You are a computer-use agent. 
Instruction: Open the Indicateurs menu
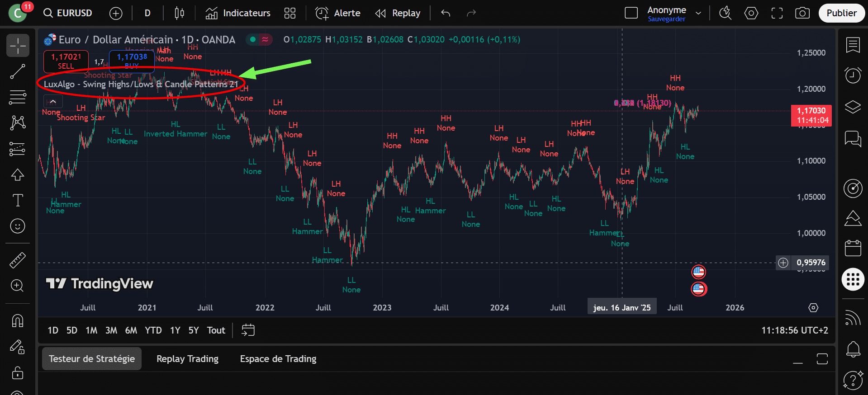click(238, 13)
